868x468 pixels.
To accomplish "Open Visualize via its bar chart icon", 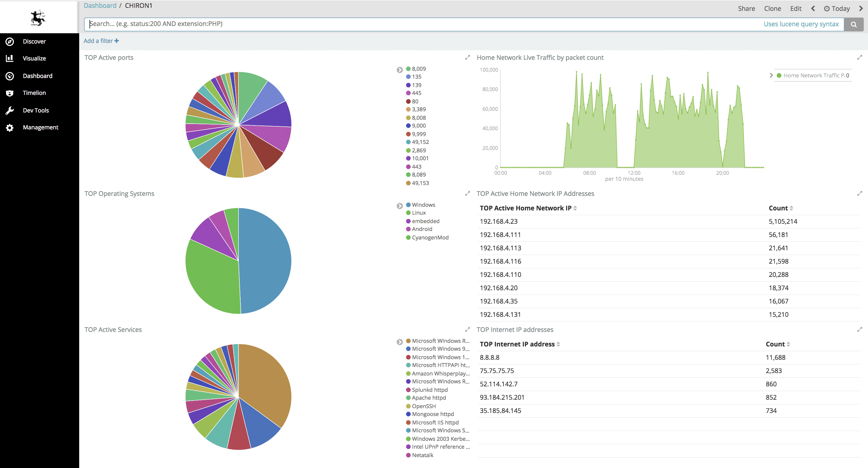I will 10,58.
